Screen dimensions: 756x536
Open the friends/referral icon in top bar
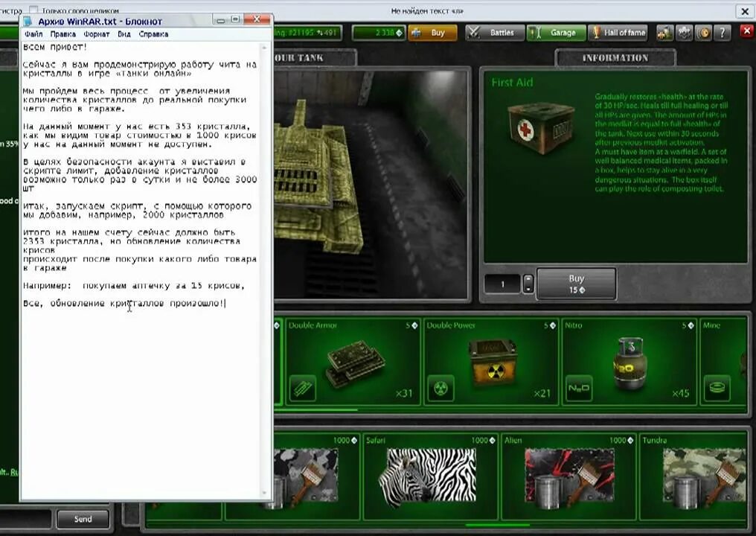pyautogui.click(x=665, y=33)
